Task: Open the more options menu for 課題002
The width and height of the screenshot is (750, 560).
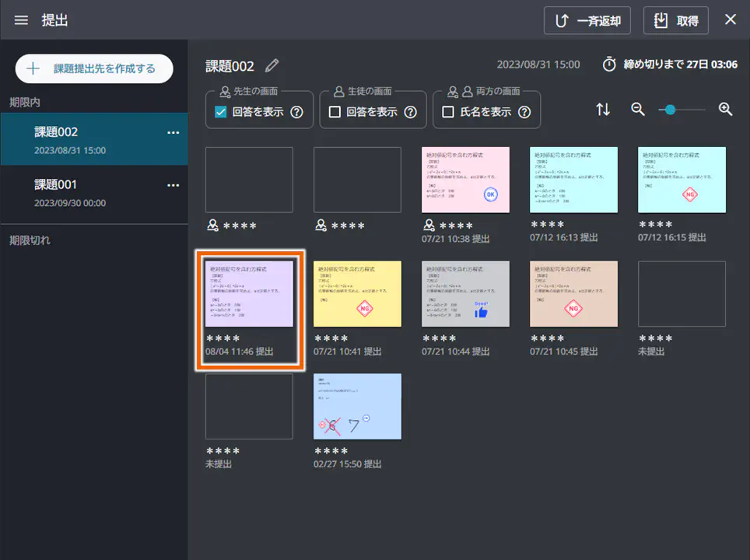Action: [x=173, y=133]
